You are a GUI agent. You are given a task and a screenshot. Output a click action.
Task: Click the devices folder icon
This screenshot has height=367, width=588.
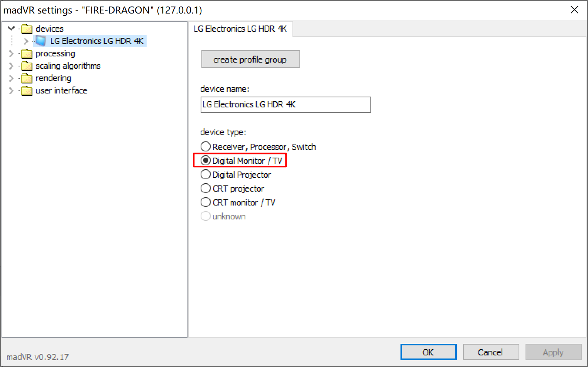pyautogui.click(x=27, y=29)
